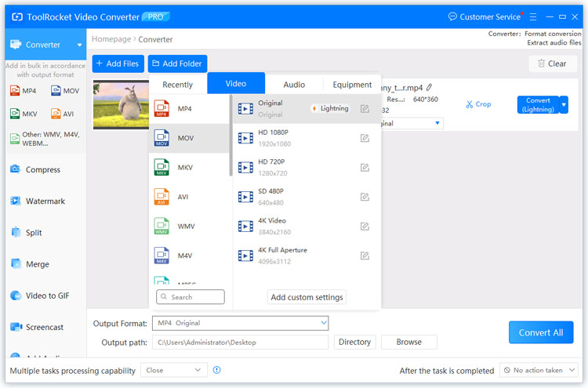The width and height of the screenshot is (588, 388).
Task: Choose M4V in the format list
Action: (x=189, y=256)
